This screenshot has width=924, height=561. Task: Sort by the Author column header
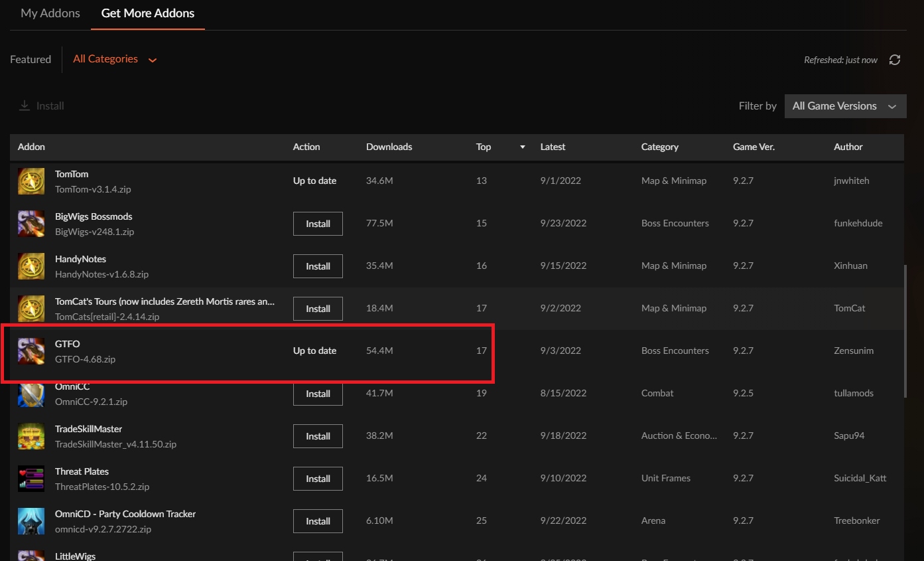pyautogui.click(x=848, y=147)
